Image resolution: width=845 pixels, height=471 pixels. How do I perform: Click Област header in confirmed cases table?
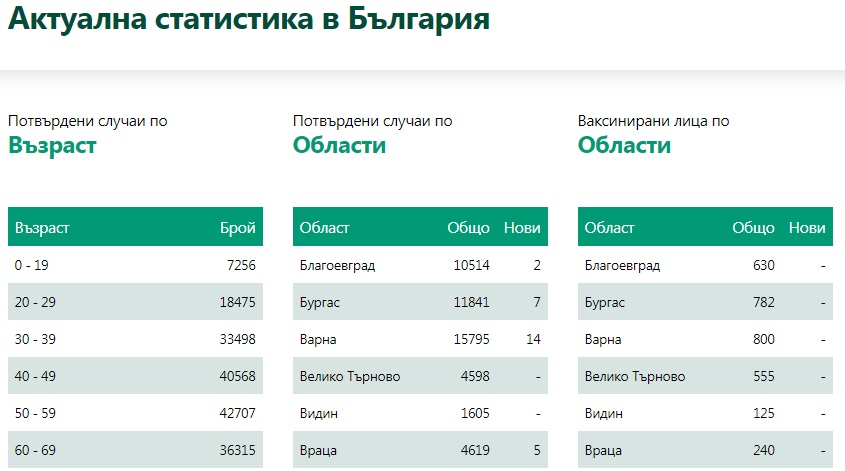tap(324, 227)
